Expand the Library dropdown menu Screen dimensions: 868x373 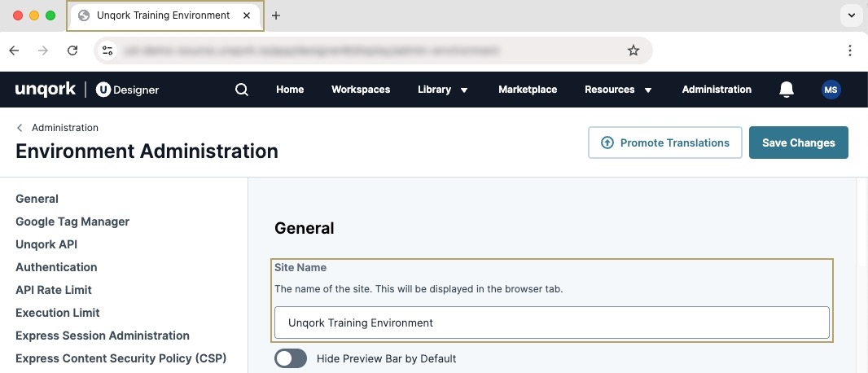coord(443,89)
